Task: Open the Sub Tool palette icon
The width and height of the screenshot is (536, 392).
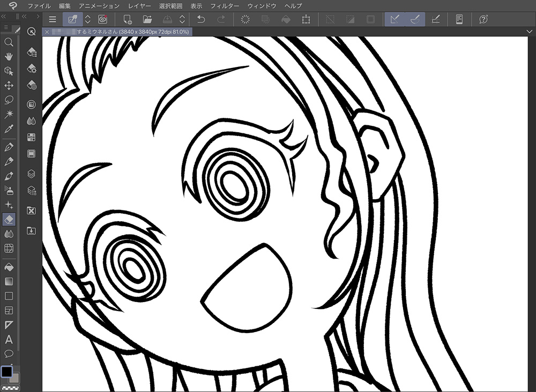Action: click(32, 52)
